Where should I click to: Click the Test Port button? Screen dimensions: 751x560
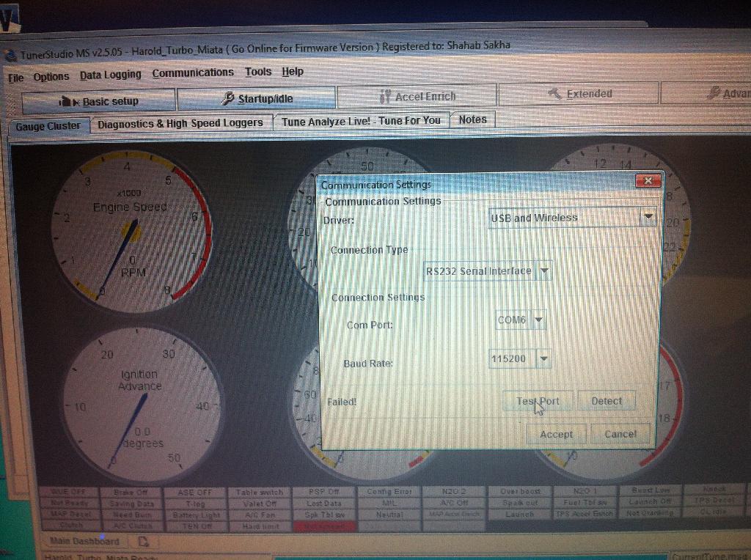point(538,401)
